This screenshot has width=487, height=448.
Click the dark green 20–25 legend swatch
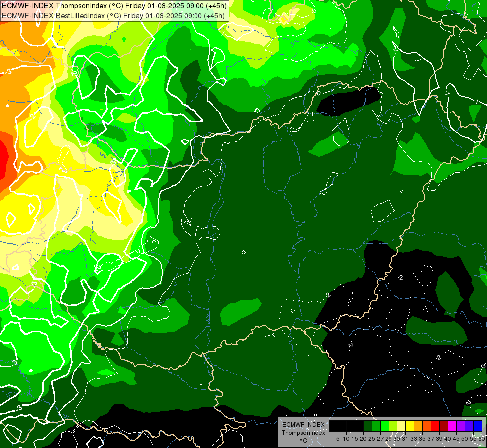(368, 426)
